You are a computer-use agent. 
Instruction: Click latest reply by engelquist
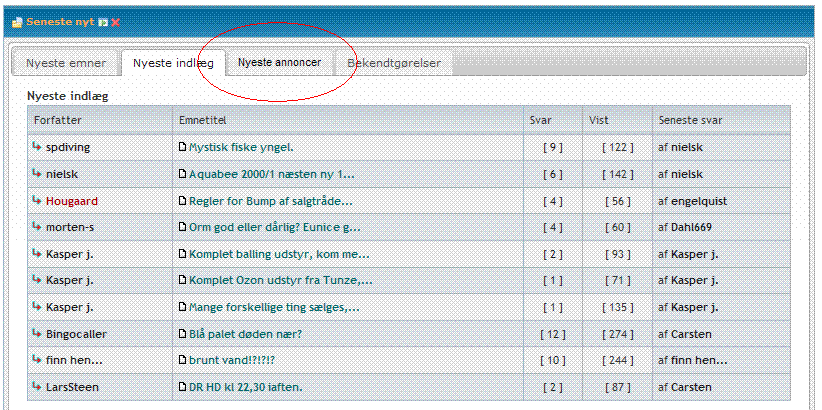[698, 201]
